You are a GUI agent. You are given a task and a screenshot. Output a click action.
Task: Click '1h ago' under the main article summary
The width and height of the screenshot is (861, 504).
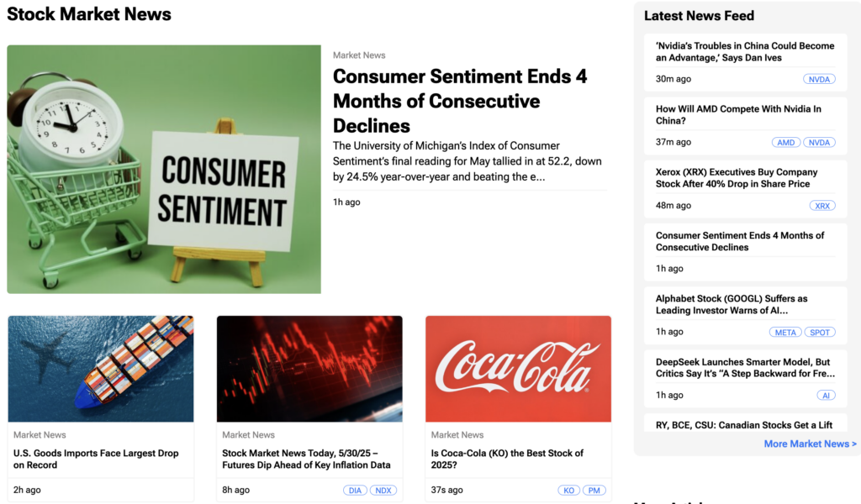[x=346, y=202]
